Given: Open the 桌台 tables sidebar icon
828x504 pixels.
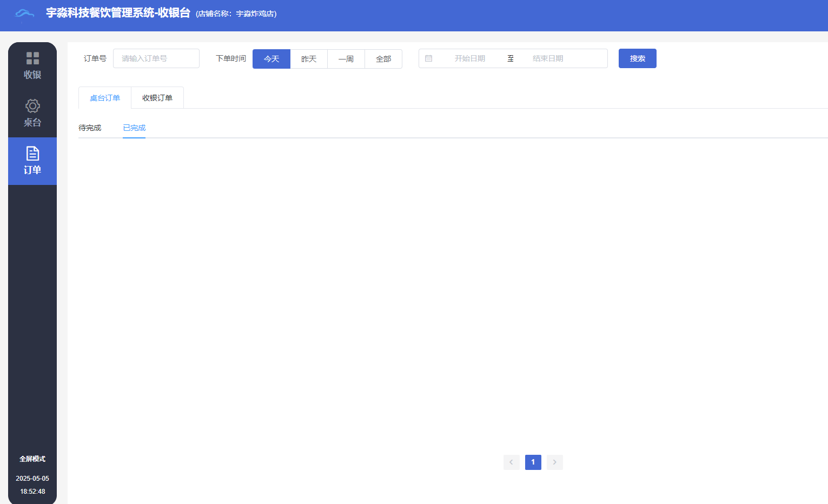Looking at the screenshot, I should [32, 114].
